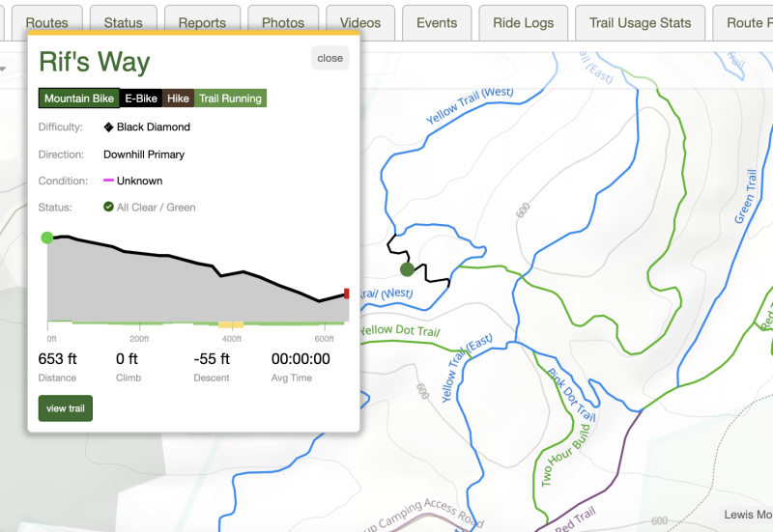Click the green start point on elevation chart
Image resolution: width=773 pixels, height=532 pixels.
(x=46, y=238)
